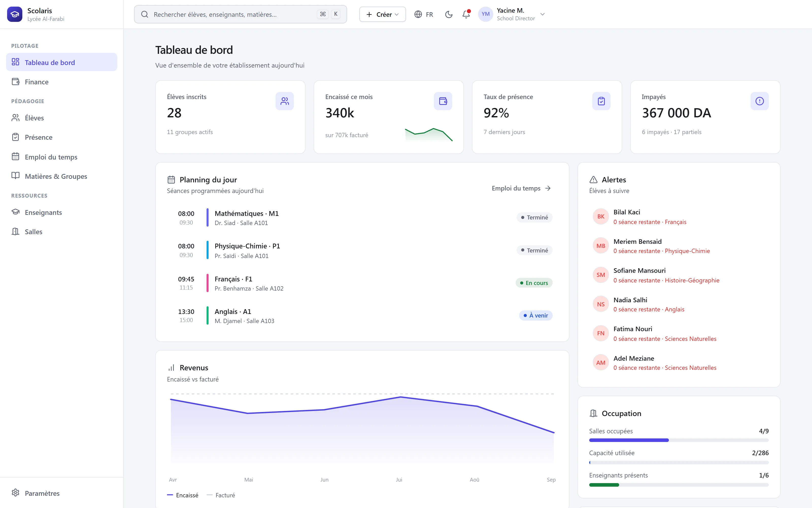812x508 pixels.
Task: Follow the Emploi du temps arrow link
Action: pos(521,188)
